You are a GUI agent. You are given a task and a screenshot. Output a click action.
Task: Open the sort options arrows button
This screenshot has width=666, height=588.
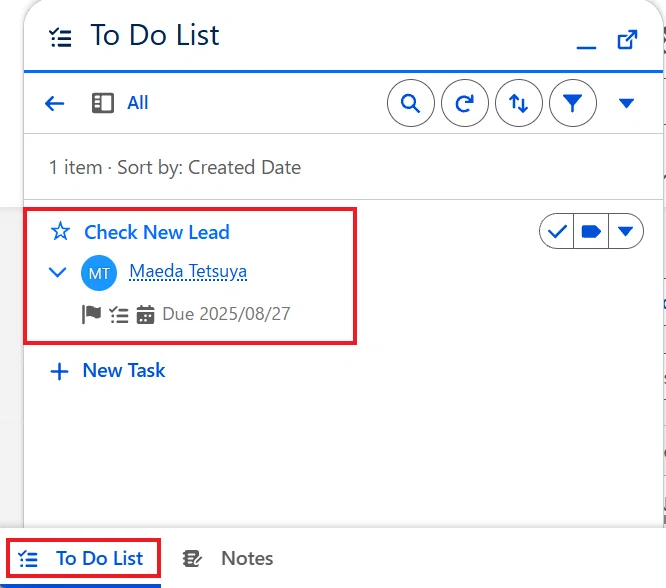(519, 103)
